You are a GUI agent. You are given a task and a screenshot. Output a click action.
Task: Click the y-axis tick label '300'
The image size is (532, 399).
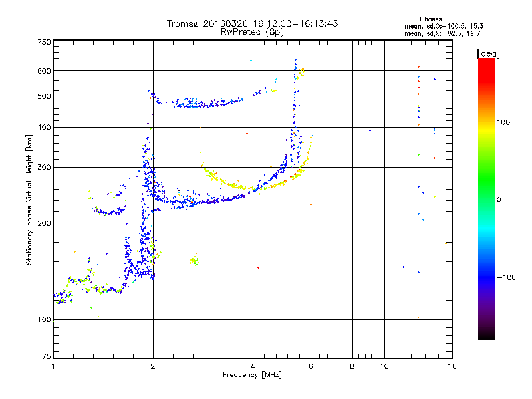(x=44, y=167)
